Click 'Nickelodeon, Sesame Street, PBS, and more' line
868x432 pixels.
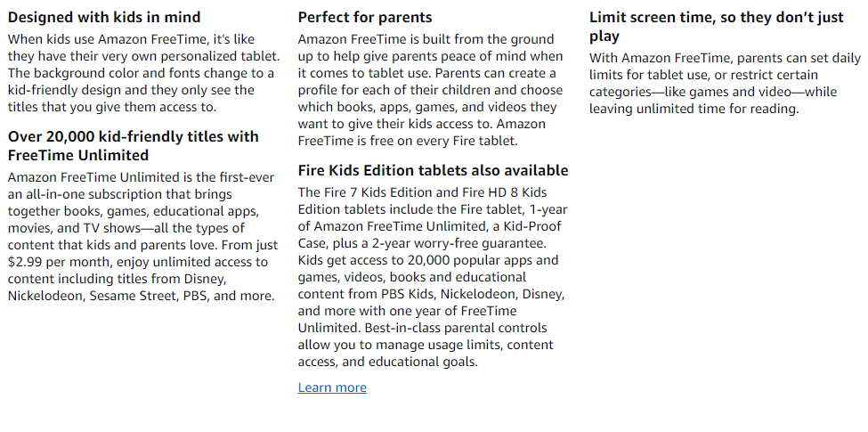(142, 296)
